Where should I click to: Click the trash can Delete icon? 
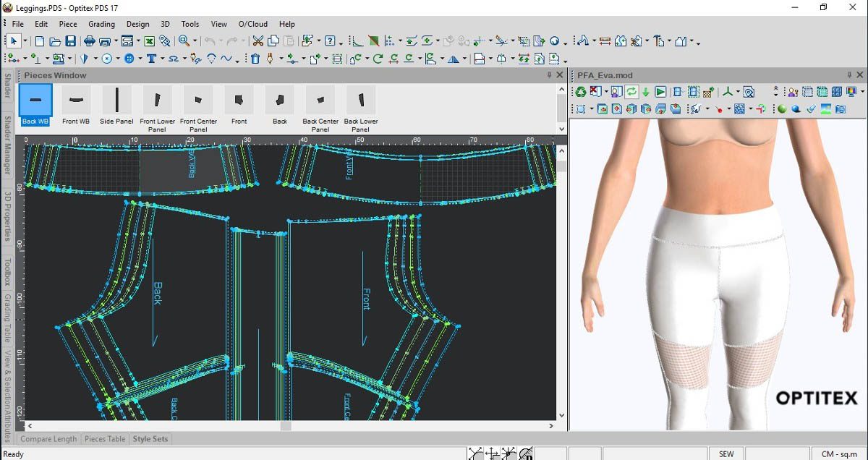pyautogui.click(x=255, y=59)
